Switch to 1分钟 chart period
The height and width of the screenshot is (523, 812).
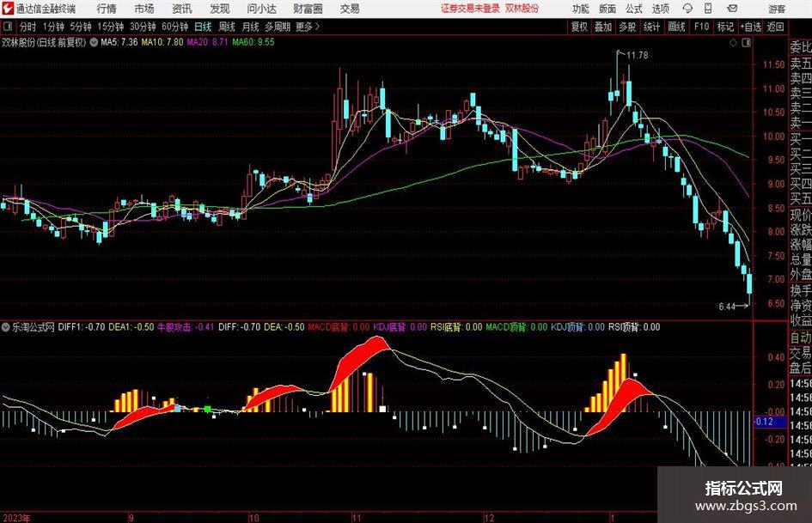pos(53,27)
